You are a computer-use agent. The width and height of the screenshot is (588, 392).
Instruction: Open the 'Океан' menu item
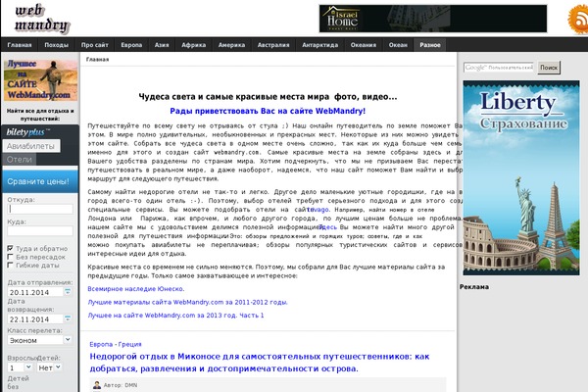[x=398, y=45]
